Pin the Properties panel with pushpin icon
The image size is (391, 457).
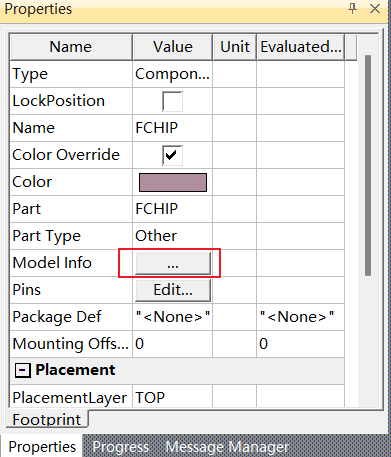(352, 8)
